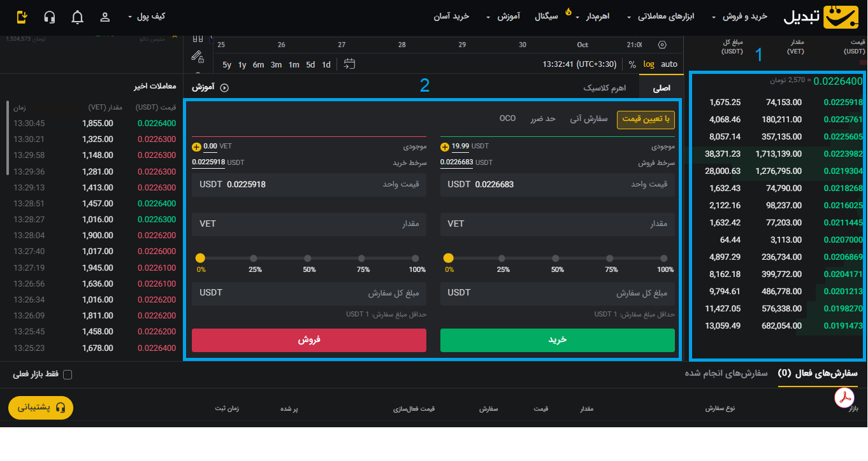The height and width of the screenshot is (461, 868).
Task: Open the red PDF report icon
Action: click(x=844, y=398)
